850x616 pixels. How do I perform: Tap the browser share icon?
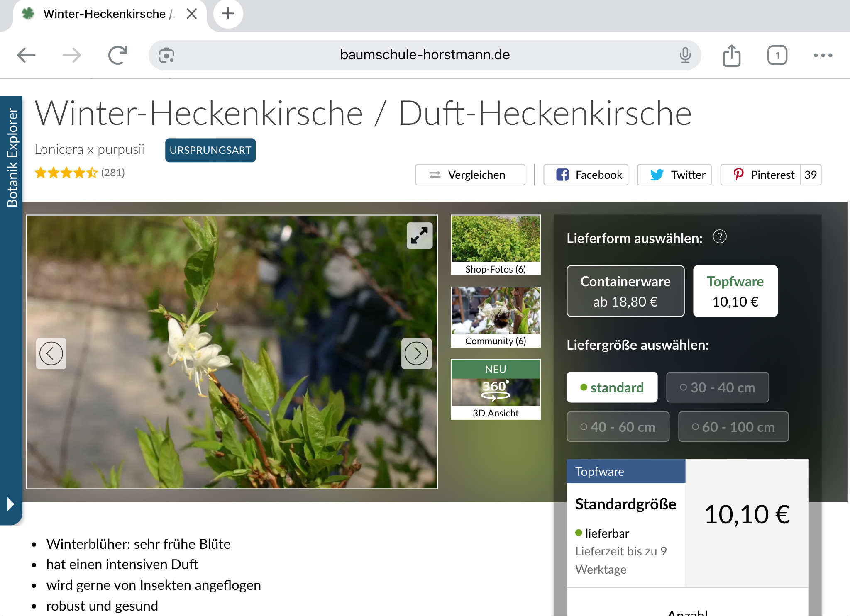(731, 55)
